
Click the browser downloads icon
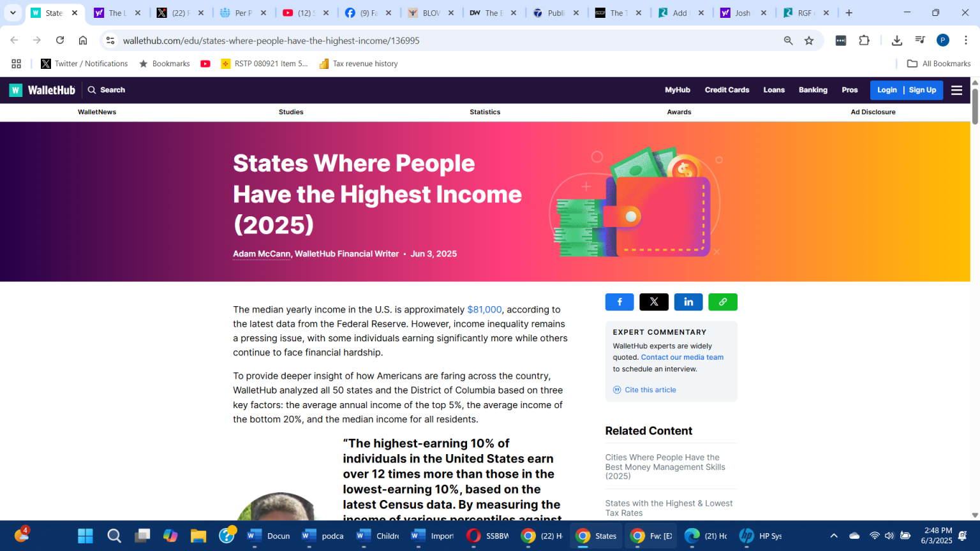coord(896,40)
